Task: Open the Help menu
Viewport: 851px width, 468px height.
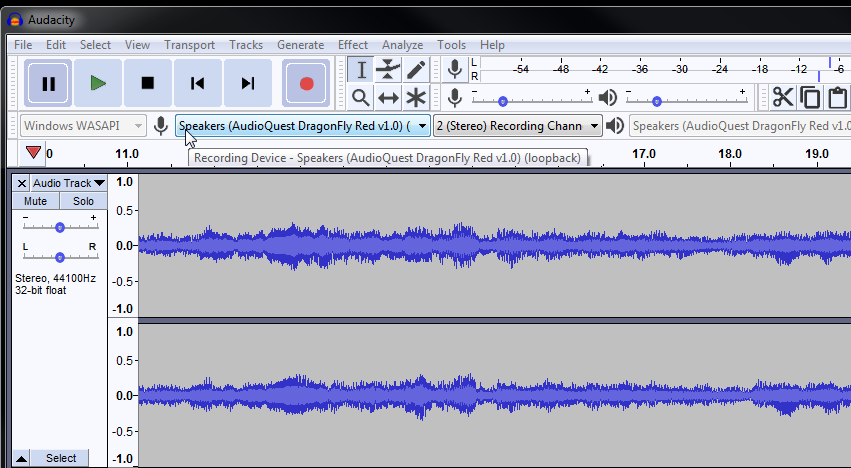Action: point(492,45)
